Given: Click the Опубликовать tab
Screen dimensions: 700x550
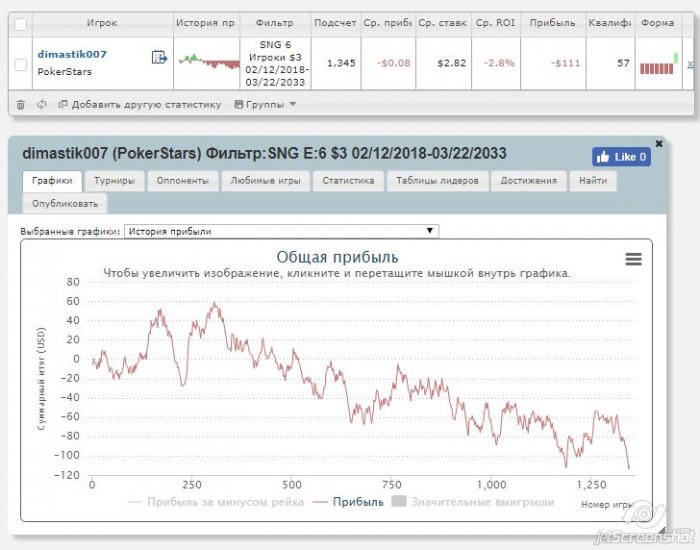Looking at the screenshot, I should click(x=65, y=204).
